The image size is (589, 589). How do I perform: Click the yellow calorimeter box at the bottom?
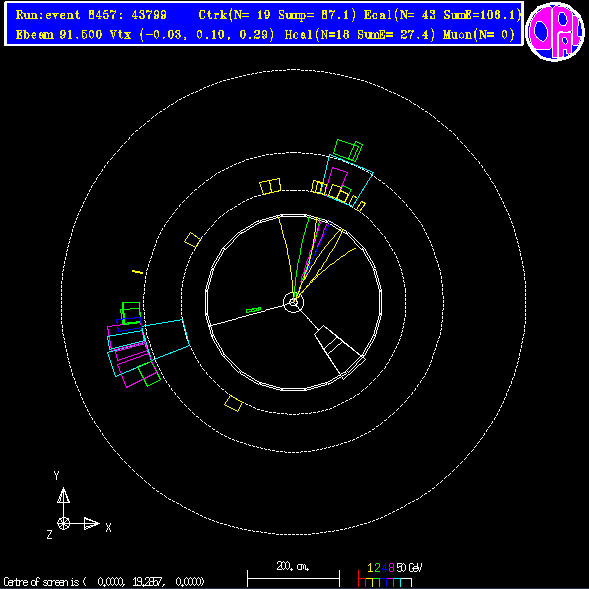[x=234, y=403]
